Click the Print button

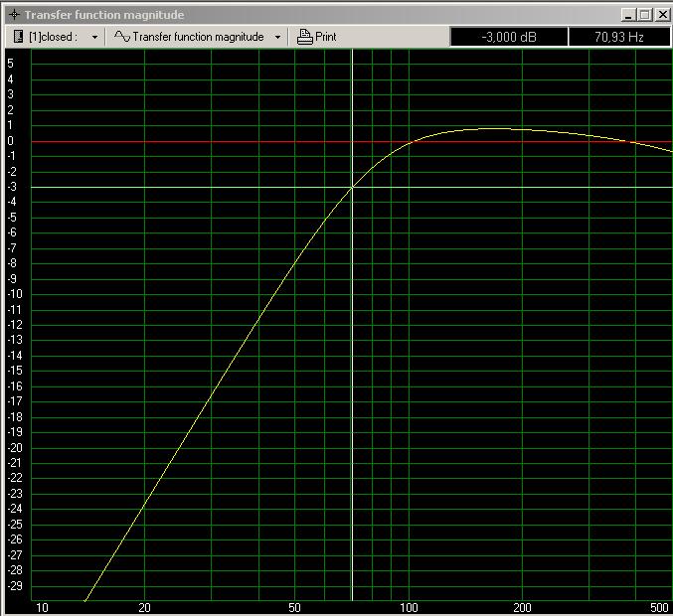pos(317,37)
